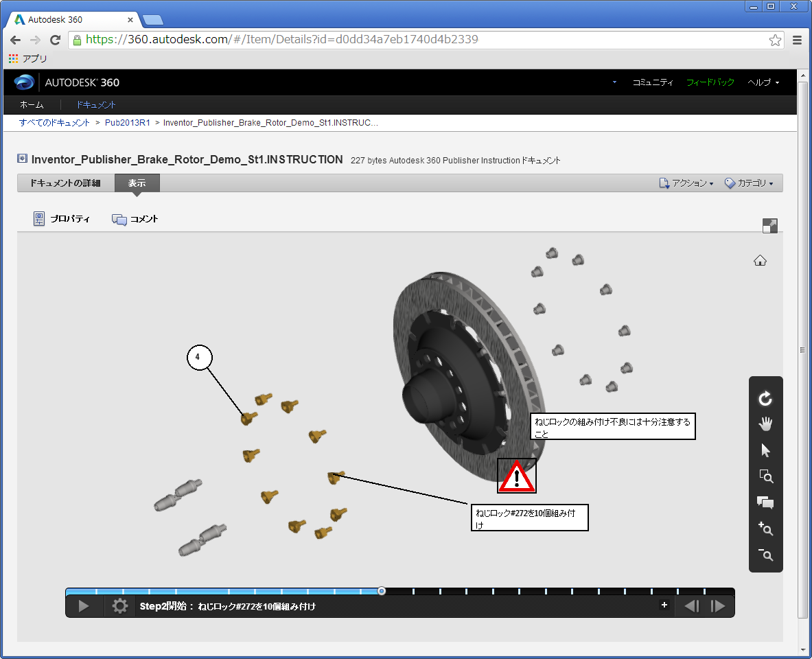
Task: Click the warning triangle annotation
Action: [516, 476]
